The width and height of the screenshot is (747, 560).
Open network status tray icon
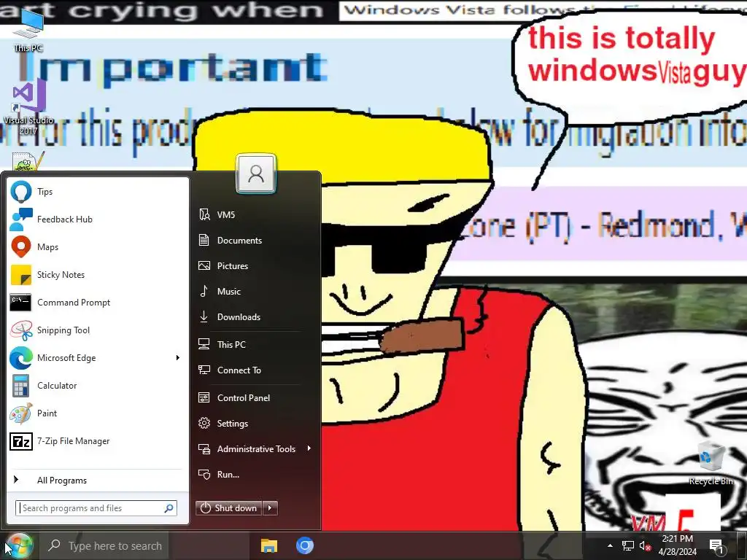(628, 545)
